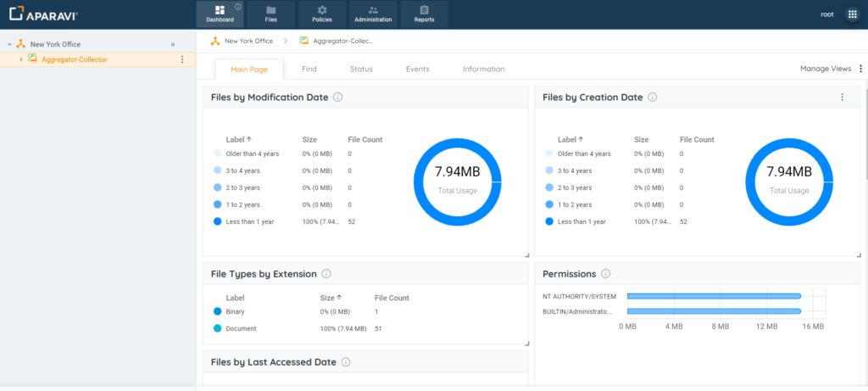The height and width of the screenshot is (391, 868).
Task: Click blue status dot beside New York Office
Action: click(x=173, y=44)
